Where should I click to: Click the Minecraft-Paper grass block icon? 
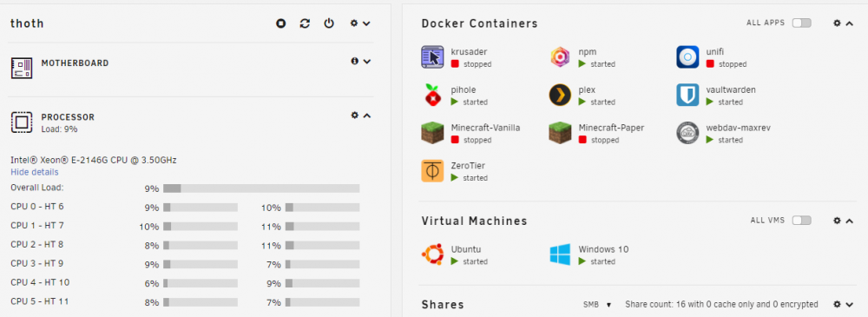point(560,133)
